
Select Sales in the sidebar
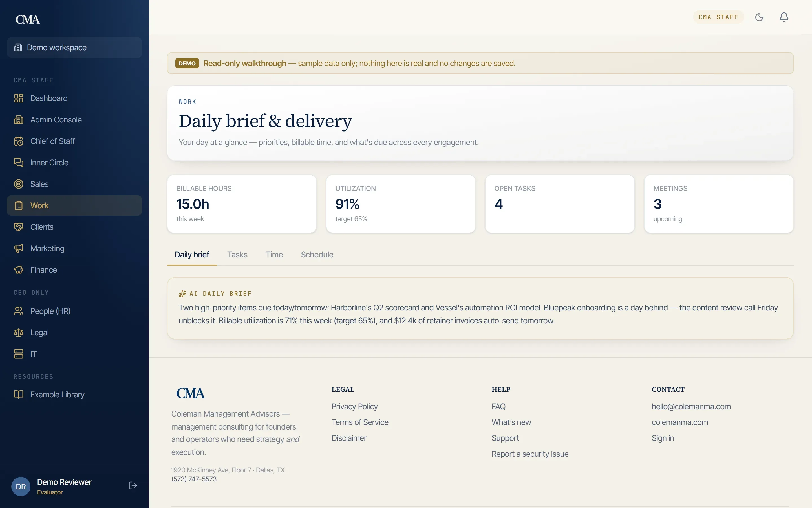point(74,184)
